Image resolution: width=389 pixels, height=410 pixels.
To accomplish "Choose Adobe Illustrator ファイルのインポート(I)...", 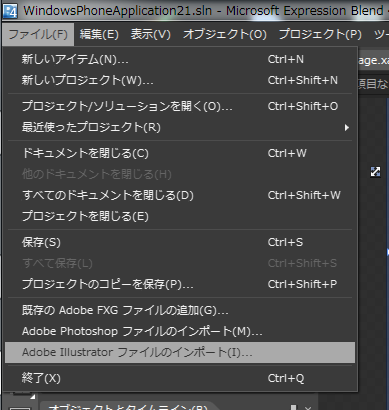I will point(180,352).
